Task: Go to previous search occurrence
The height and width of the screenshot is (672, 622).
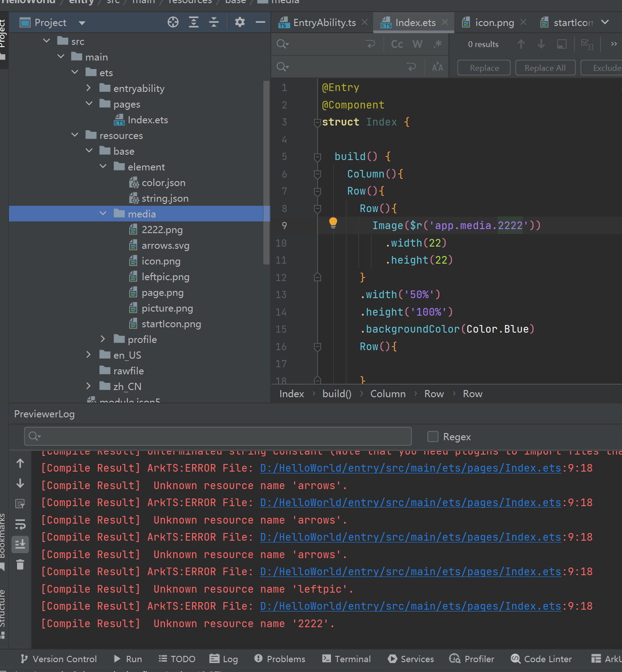Action: [x=521, y=44]
